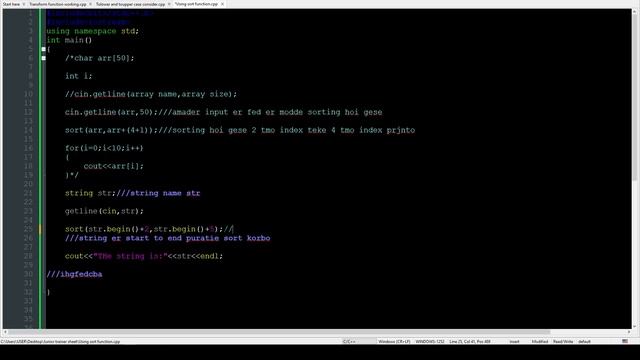Screen dimensions: 640x360
Task: Click the Modified indicator in status bar
Action: click(540, 342)
